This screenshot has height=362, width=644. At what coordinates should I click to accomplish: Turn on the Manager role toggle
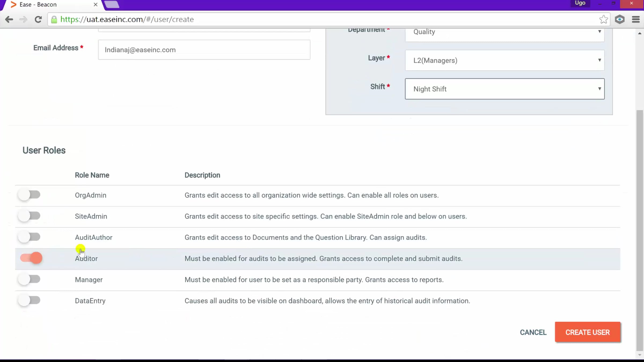click(x=30, y=279)
